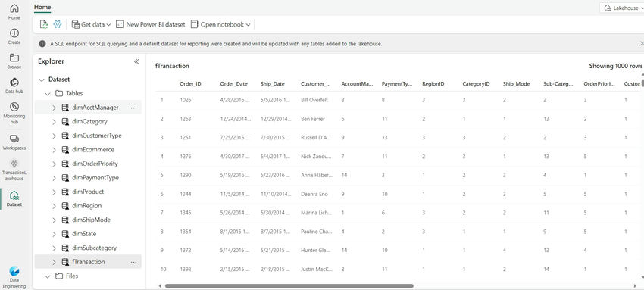Click the RegionID column header
The width and height of the screenshot is (644, 290).
(433, 84)
